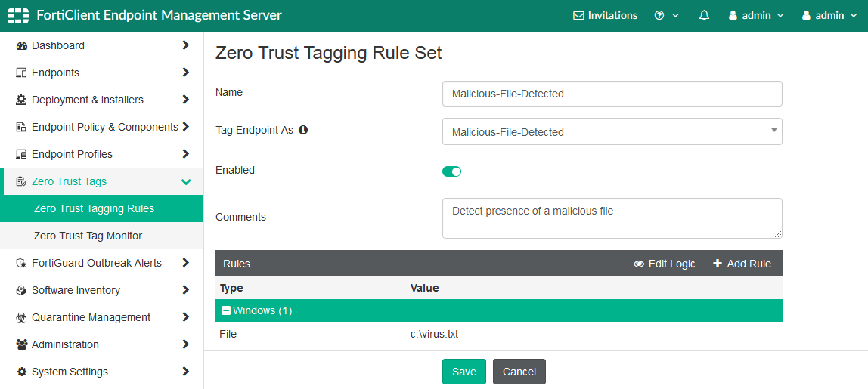Save the tagging rule set
Image resolution: width=868 pixels, height=389 pixels.
(463, 372)
